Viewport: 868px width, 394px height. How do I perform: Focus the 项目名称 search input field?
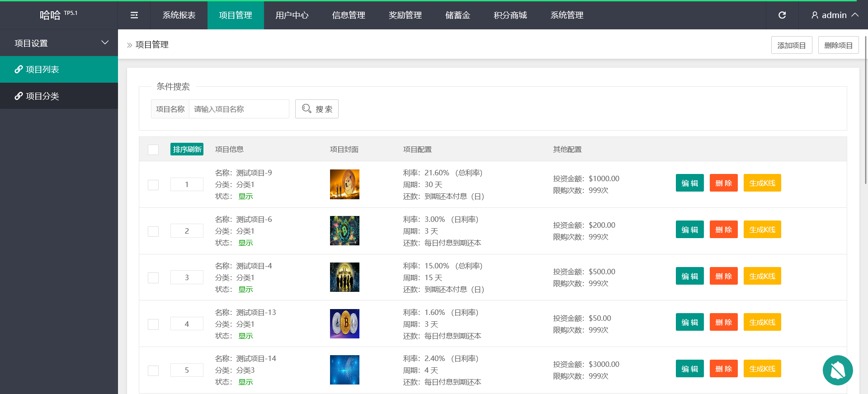239,109
